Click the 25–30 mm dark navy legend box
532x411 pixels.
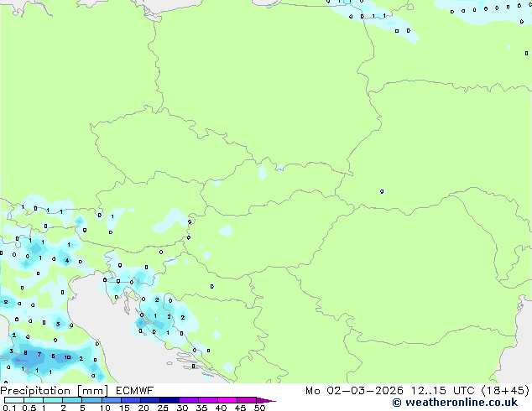[x=169, y=400]
